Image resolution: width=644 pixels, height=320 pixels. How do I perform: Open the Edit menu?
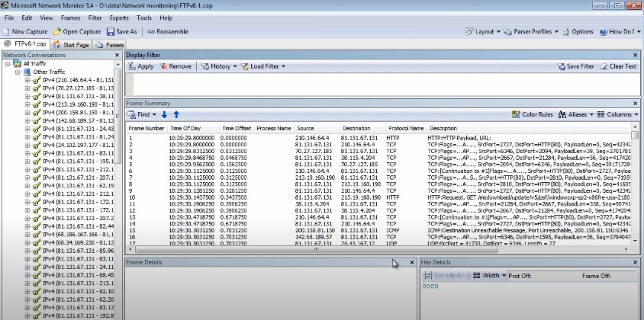(x=27, y=18)
